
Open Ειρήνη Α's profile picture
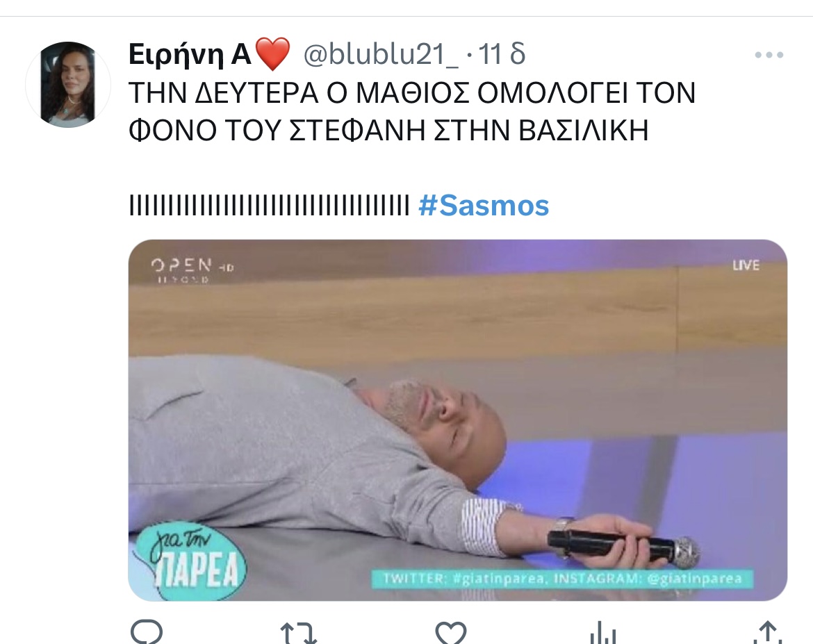tap(68, 85)
